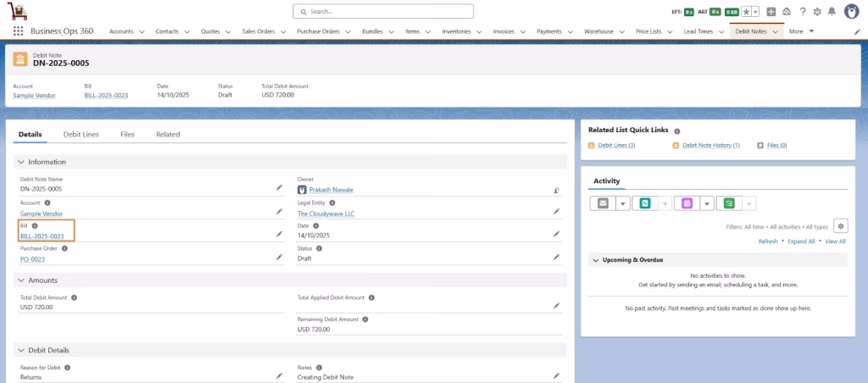Click the New Event calendar icon
The image size is (868, 383).
(687, 203)
